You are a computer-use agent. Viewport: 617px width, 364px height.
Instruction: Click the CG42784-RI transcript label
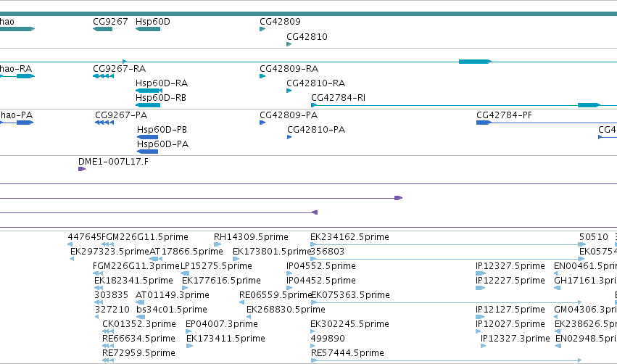tap(338, 98)
